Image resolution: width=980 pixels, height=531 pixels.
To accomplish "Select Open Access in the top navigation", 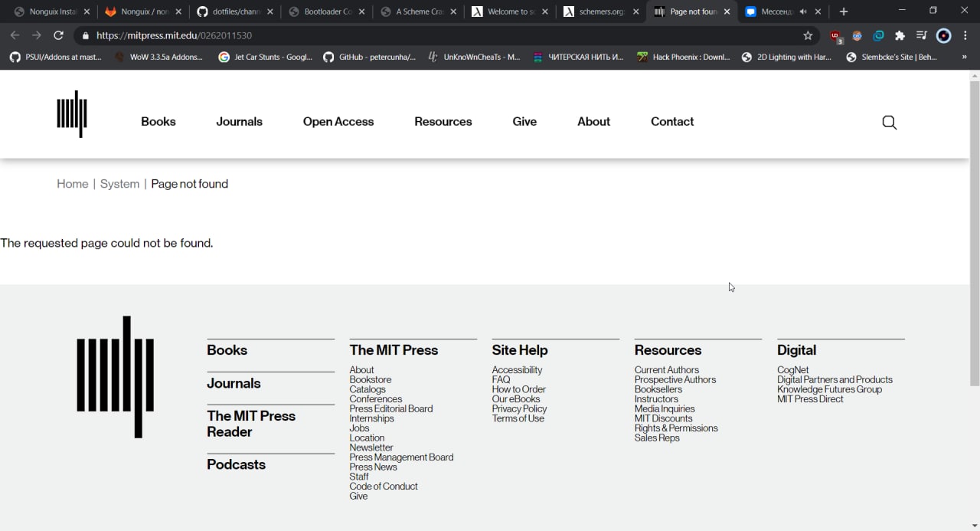I will point(338,122).
